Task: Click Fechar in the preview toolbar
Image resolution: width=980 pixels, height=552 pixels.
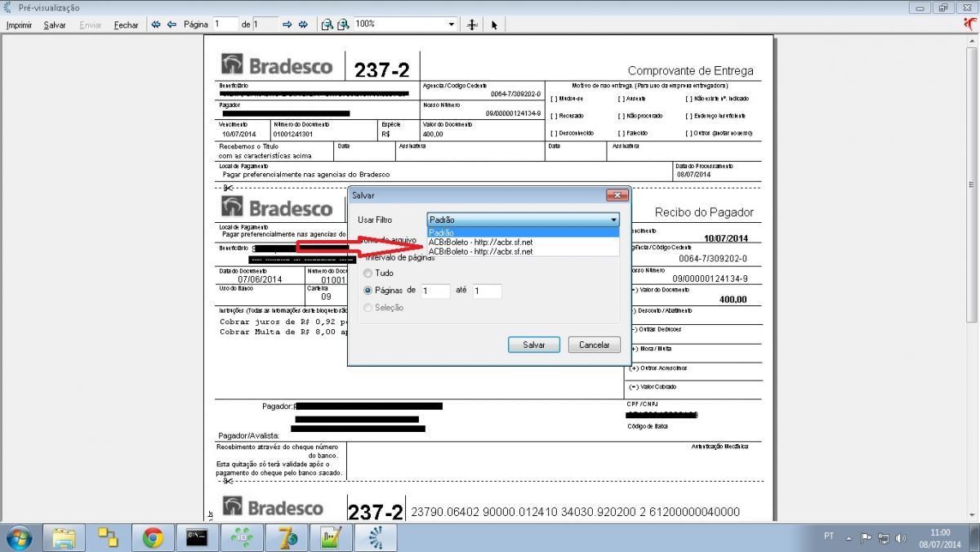Action: tap(126, 25)
